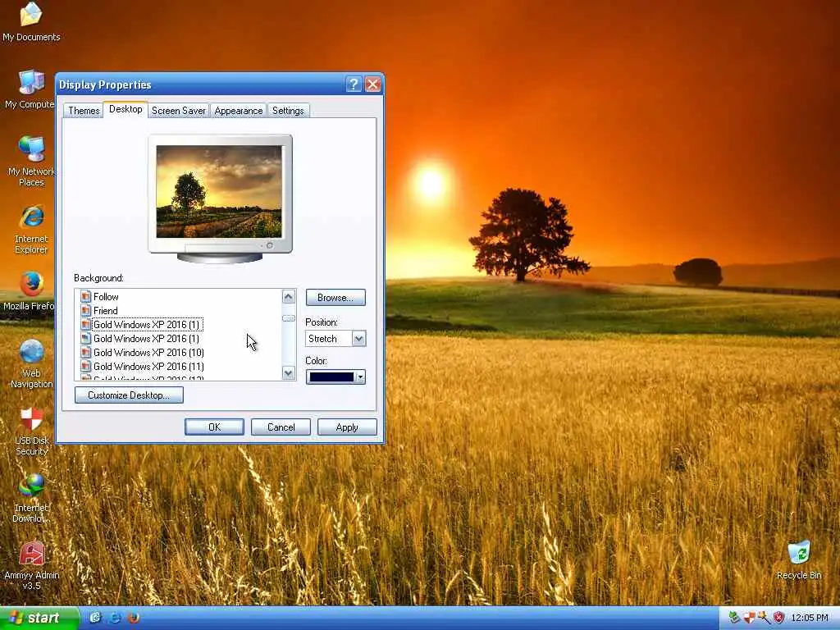Switch to the Screen Saver tab

click(178, 111)
